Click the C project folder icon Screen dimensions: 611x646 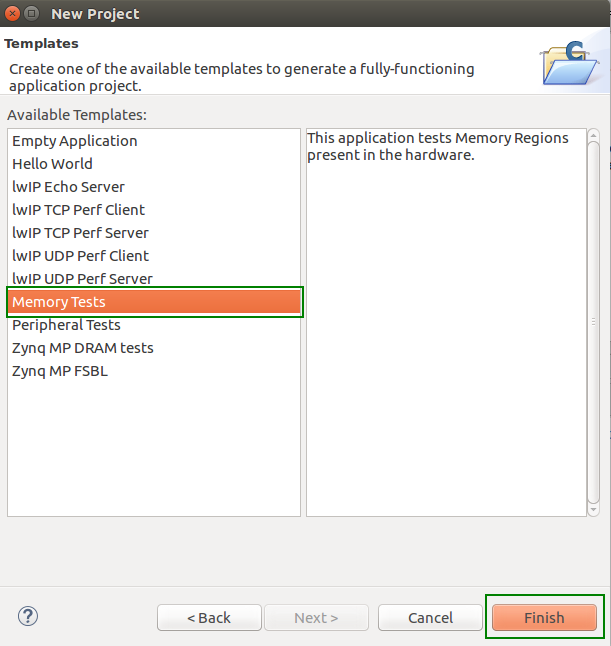pos(569,62)
